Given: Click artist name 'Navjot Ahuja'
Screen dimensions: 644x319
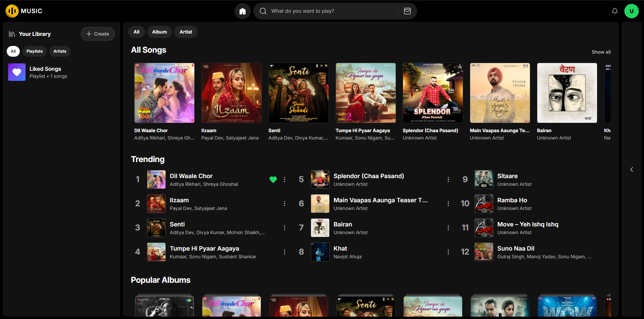Looking at the screenshot, I should click(348, 257).
